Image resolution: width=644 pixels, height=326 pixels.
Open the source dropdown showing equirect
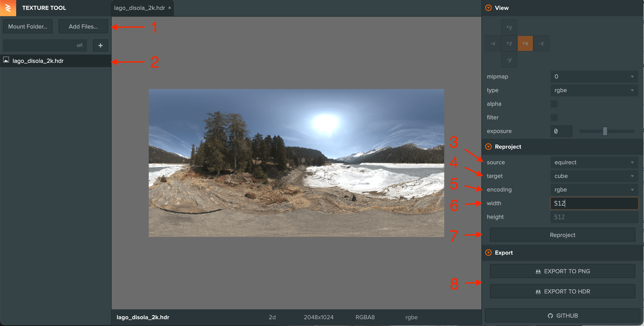pos(594,162)
